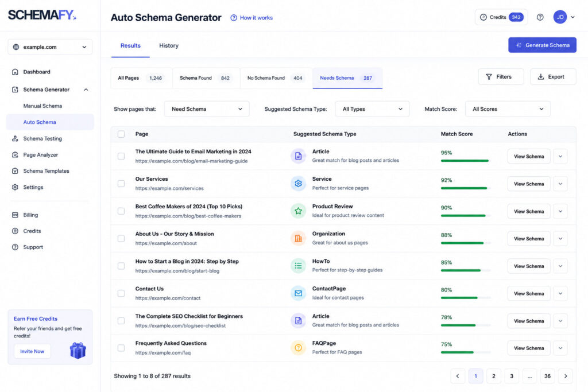This screenshot has height=392, width=588.
Task: Check the Email Marketing guide row checkbox
Action: [121, 156]
